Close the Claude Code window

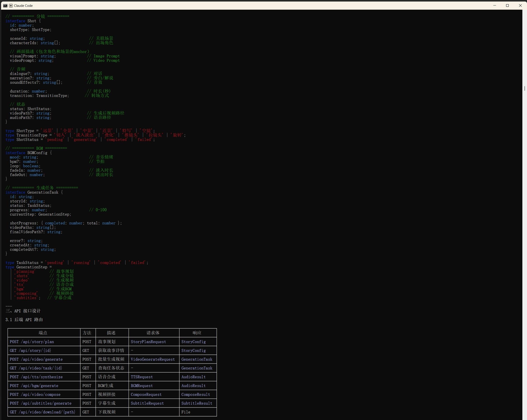520,5
